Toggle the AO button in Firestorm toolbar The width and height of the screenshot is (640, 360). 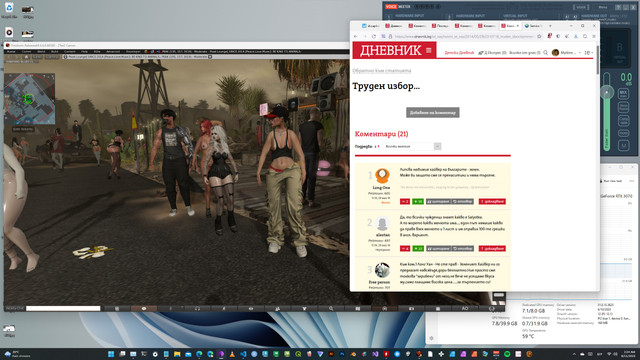pyautogui.click(x=465, y=309)
